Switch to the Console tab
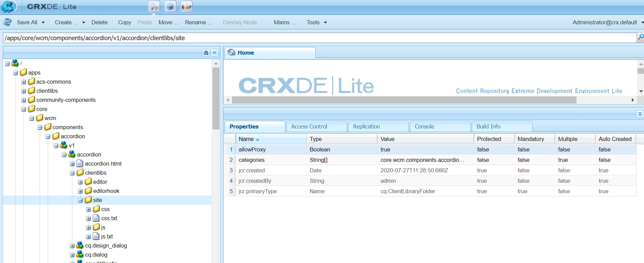This screenshot has height=263, width=644. click(x=440, y=126)
